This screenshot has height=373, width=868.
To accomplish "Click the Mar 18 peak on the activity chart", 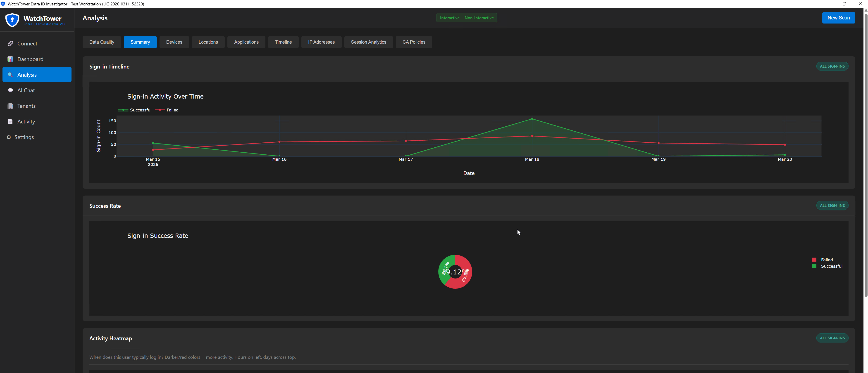I will (x=532, y=118).
